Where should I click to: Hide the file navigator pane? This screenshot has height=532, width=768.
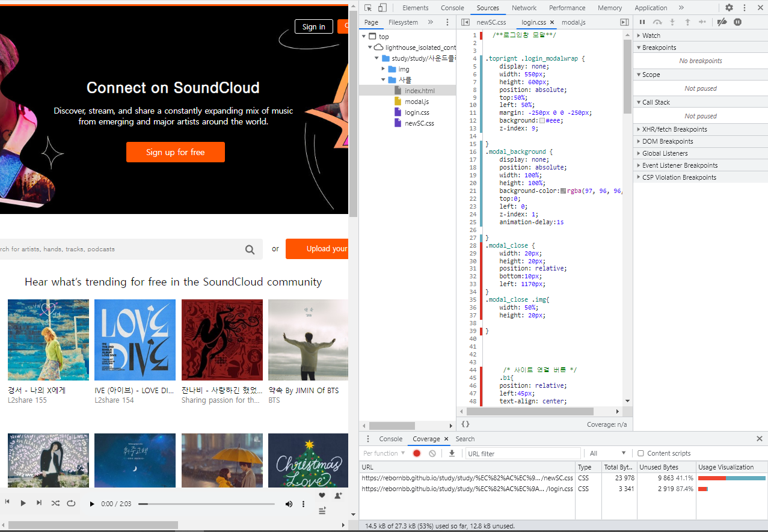[465, 22]
